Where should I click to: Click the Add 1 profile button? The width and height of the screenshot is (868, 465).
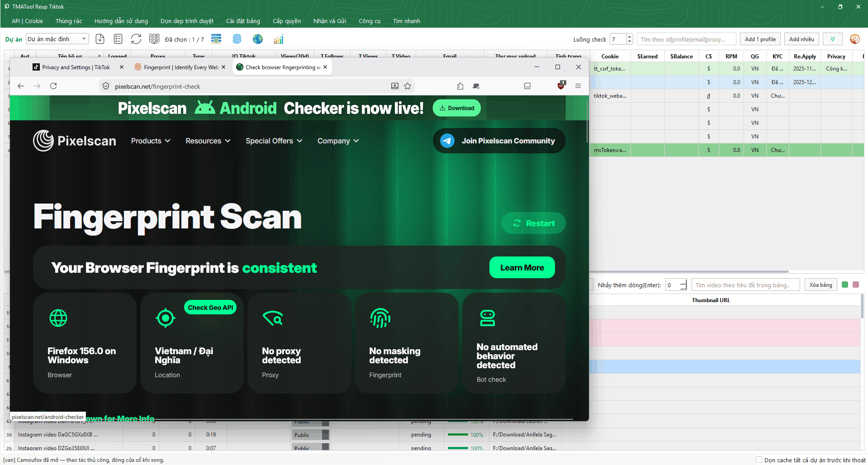[760, 39]
